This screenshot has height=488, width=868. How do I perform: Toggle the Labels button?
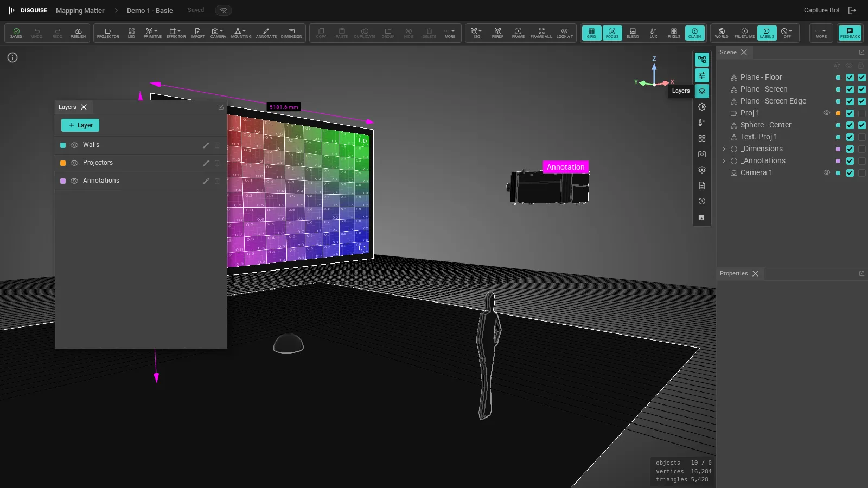pos(767,33)
